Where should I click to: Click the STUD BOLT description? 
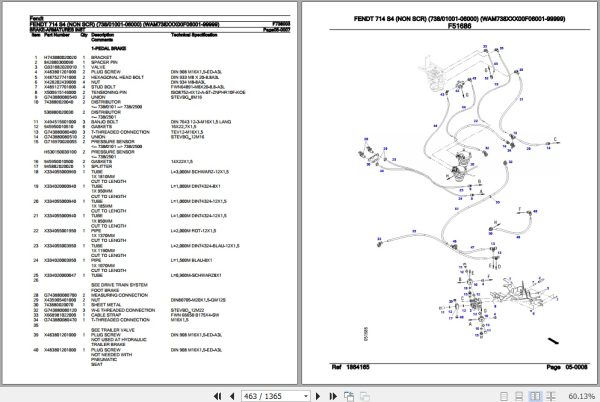(x=103, y=87)
